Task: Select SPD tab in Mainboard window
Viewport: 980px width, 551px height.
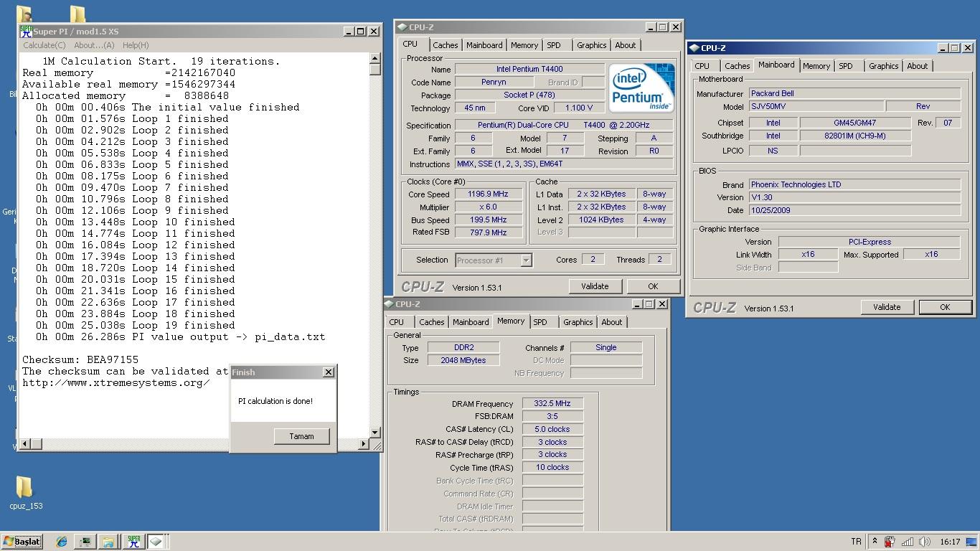Action: pyautogui.click(x=846, y=66)
